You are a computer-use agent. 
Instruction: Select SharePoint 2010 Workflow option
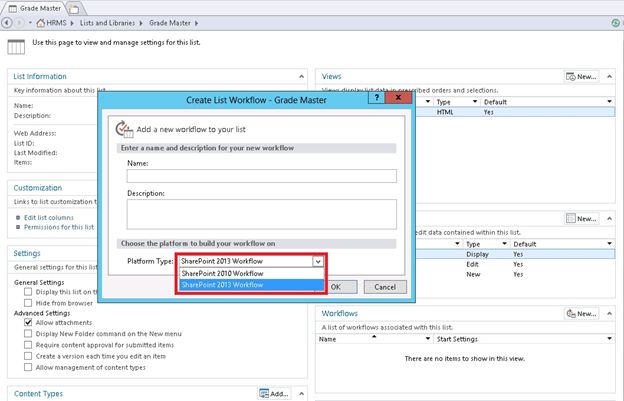click(252, 273)
